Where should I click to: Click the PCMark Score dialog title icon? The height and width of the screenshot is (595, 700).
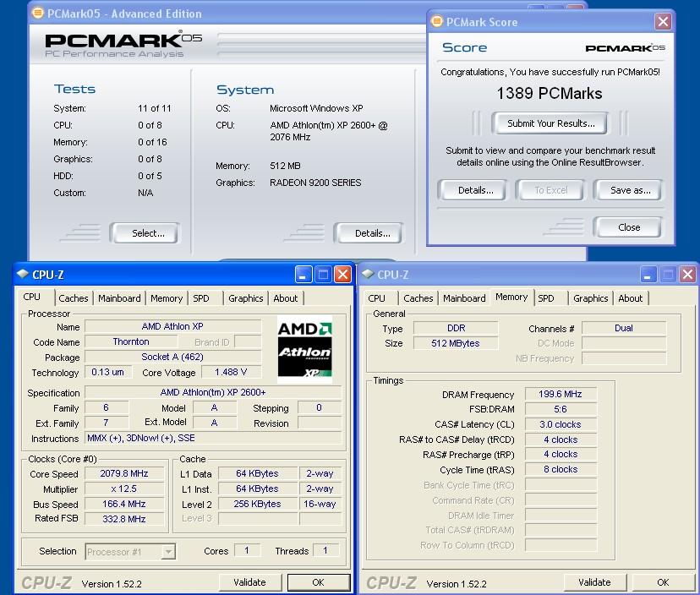[436, 21]
